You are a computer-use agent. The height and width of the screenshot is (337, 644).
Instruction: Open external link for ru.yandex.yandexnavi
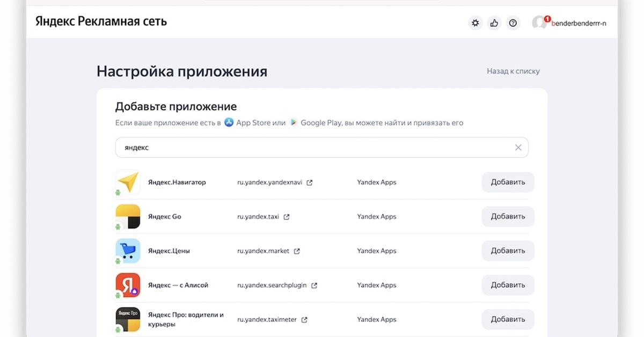click(x=310, y=182)
